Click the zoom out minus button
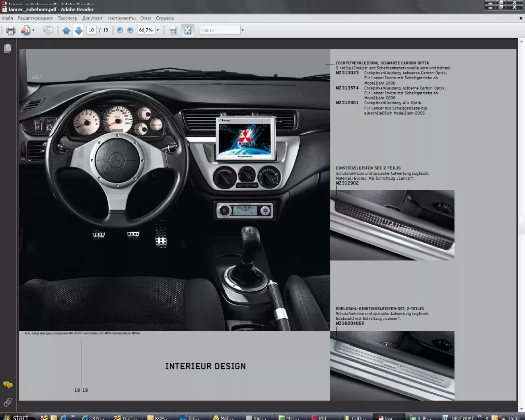The height and width of the screenshot is (420, 525). [x=120, y=30]
